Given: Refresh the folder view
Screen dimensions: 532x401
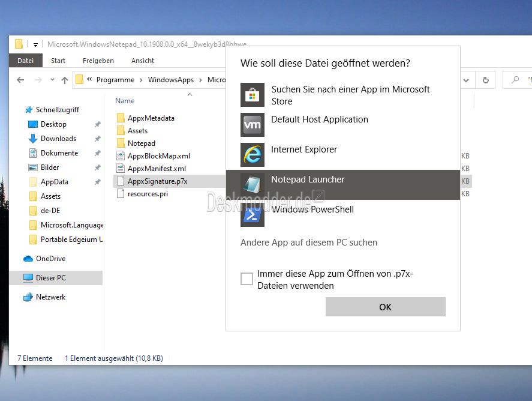Looking at the screenshot, I should [486, 80].
